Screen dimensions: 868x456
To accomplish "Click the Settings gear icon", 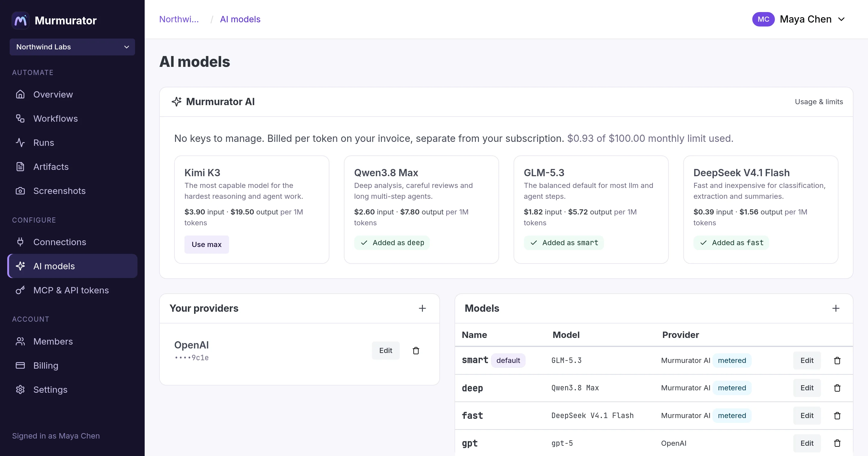I will point(20,390).
